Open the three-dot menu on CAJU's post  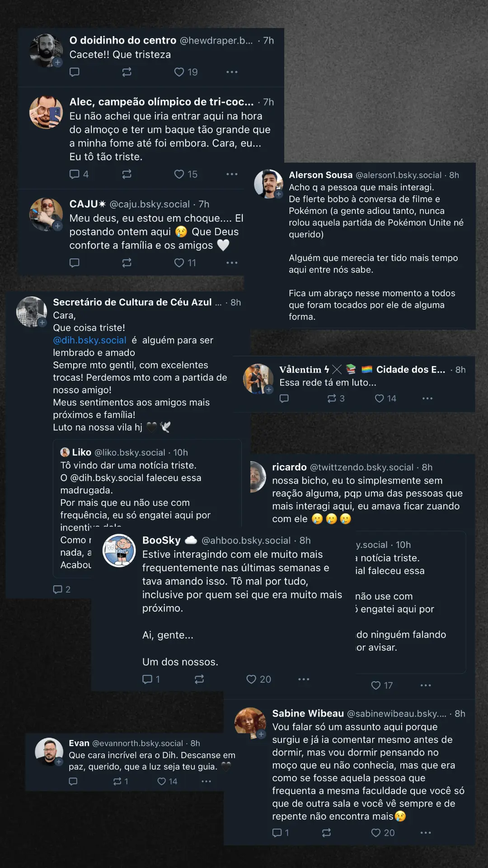coord(232,263)
